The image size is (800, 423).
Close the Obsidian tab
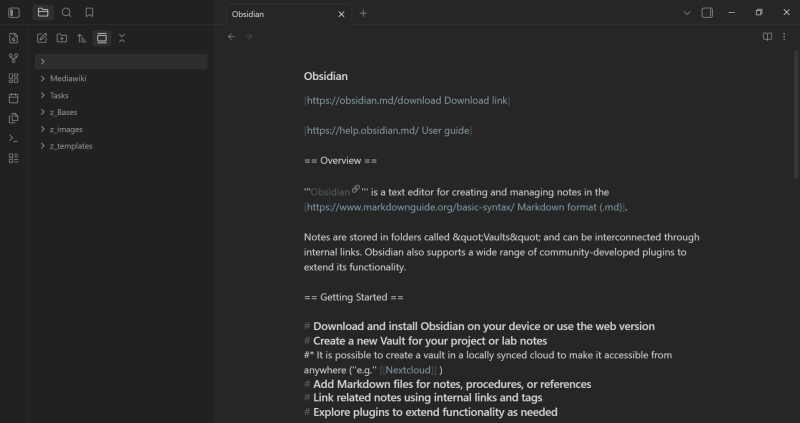click(x=341, y=14)
